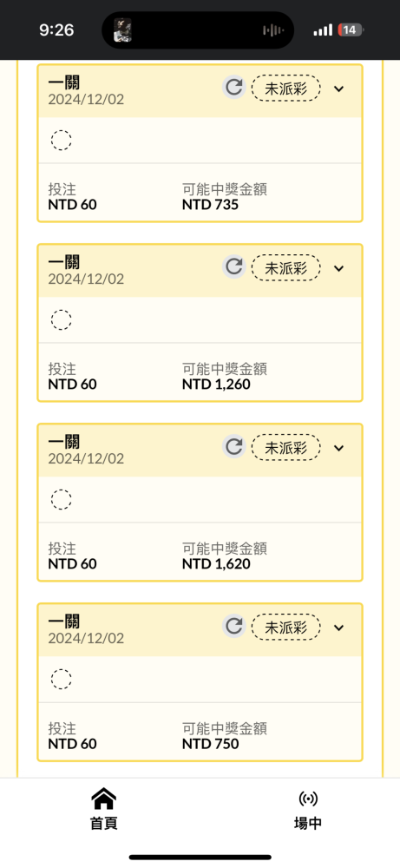Select the dashed circle in NTD 1,620 card
Screen dimensions: 400x868
pos(61,499)
